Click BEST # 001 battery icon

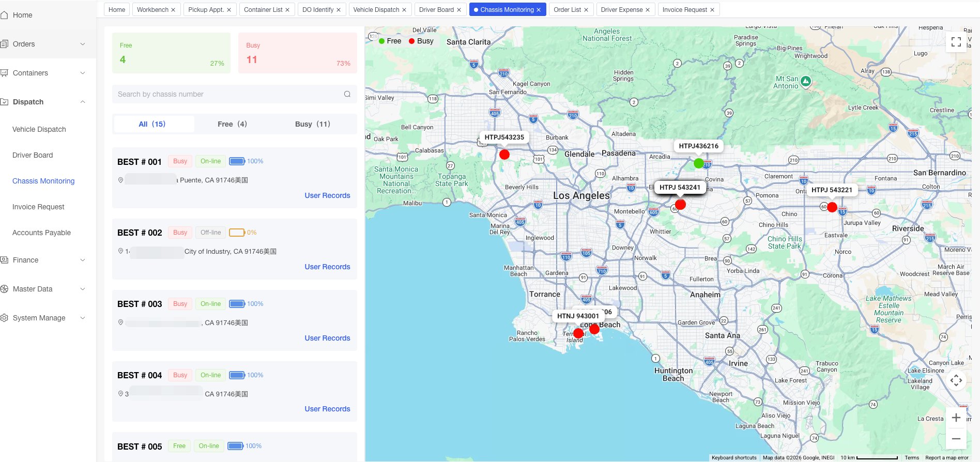237,161
